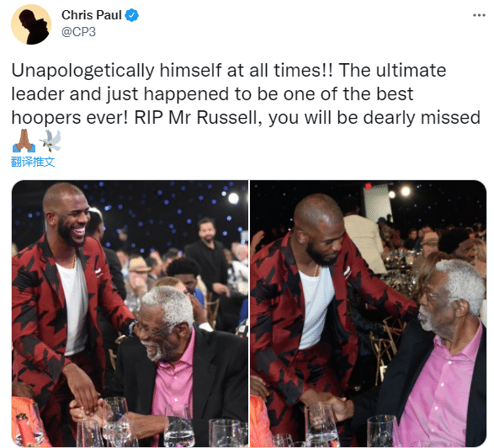The width and height of the screenshot is (494, 448).
Task: Click the praying hands emoji
Action: pyautogui.click(x=24, y=141)
